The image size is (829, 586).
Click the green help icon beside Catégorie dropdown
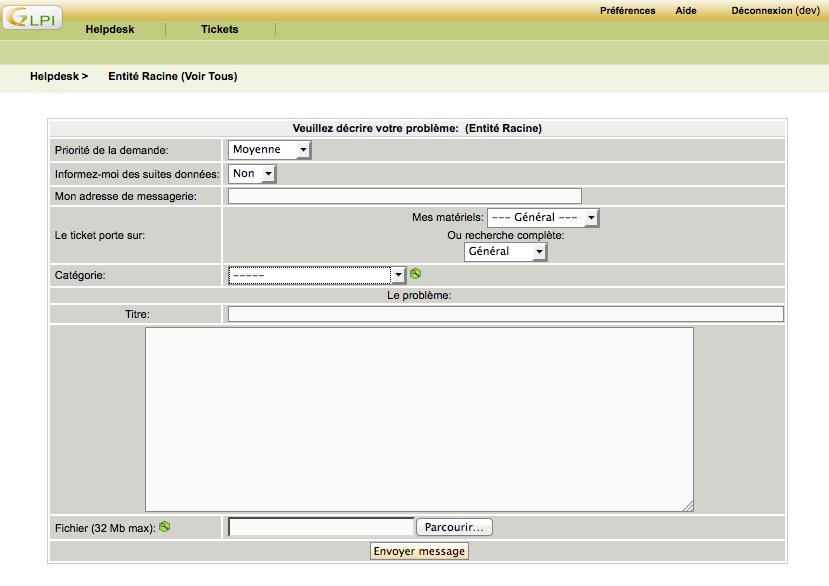coord(416,273)
